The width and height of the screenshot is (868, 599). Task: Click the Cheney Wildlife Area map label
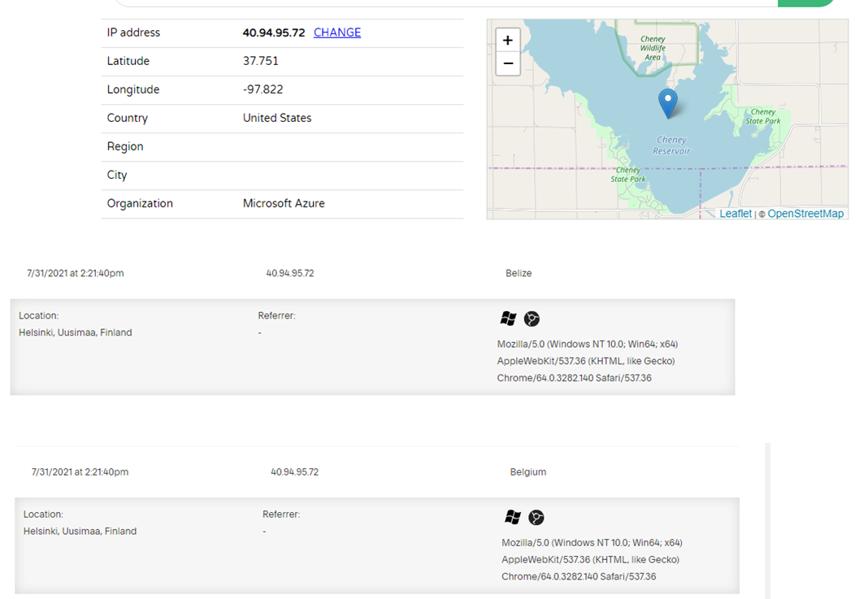click(x=653, y=48)
